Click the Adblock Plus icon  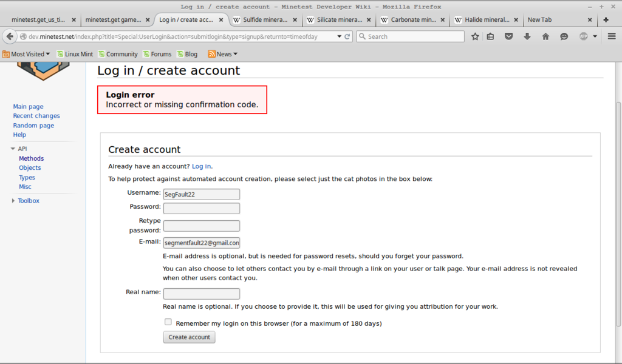tap(584, 36)
